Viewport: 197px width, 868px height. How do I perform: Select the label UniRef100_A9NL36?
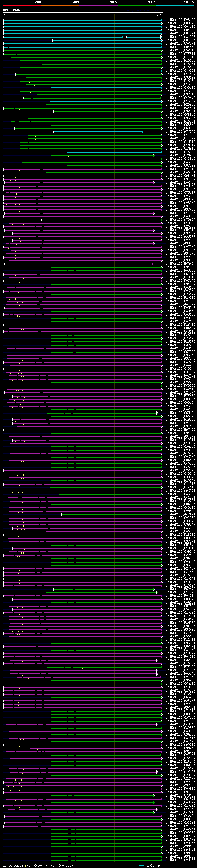pos(180,860)
